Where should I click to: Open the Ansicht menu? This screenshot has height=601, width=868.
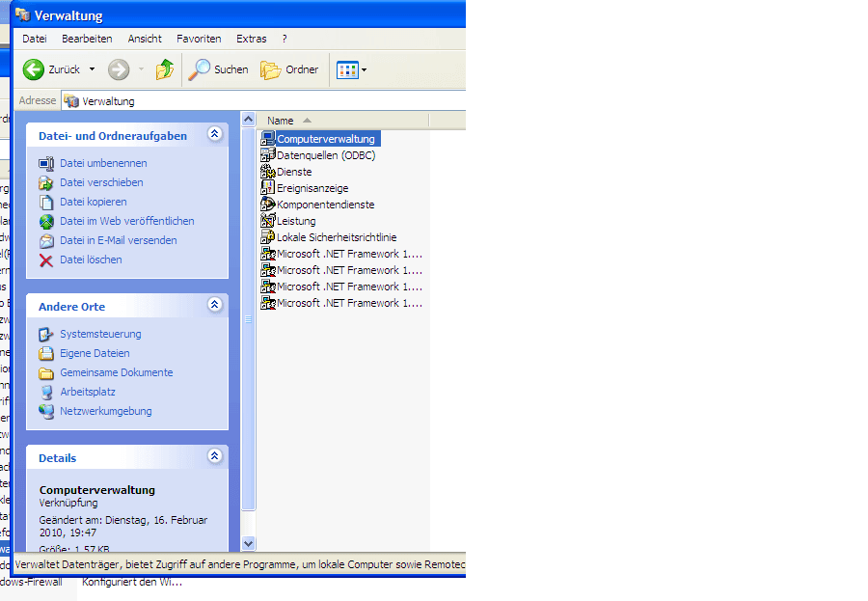point(145,39)
